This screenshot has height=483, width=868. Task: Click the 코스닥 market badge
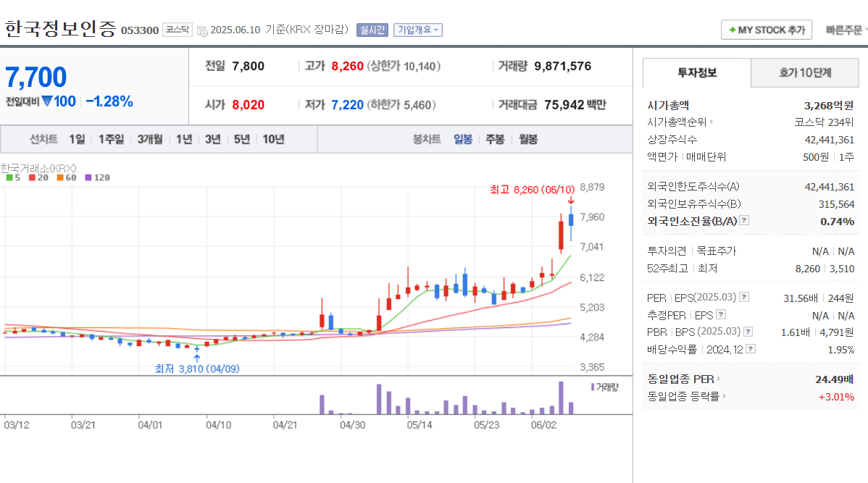177,30
